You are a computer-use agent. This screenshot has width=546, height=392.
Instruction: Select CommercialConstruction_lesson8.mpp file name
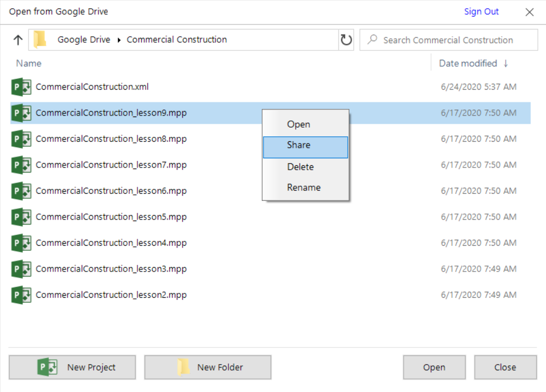coord(111,139)
